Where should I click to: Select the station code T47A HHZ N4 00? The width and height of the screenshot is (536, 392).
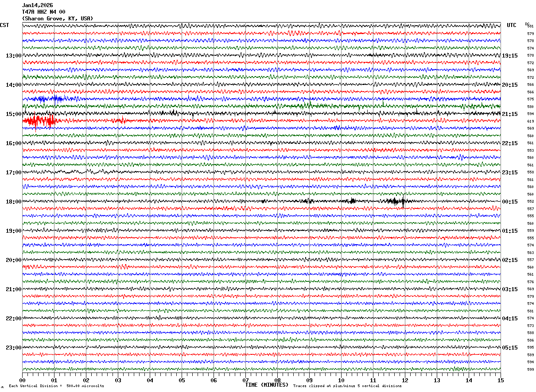pyautogui.click(x=43, y=12)
